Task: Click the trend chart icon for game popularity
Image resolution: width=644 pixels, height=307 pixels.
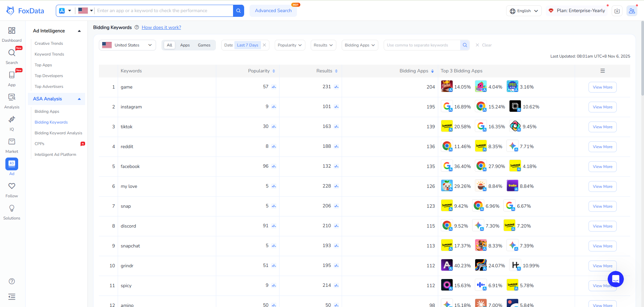Action: click(x=274, y=87)
